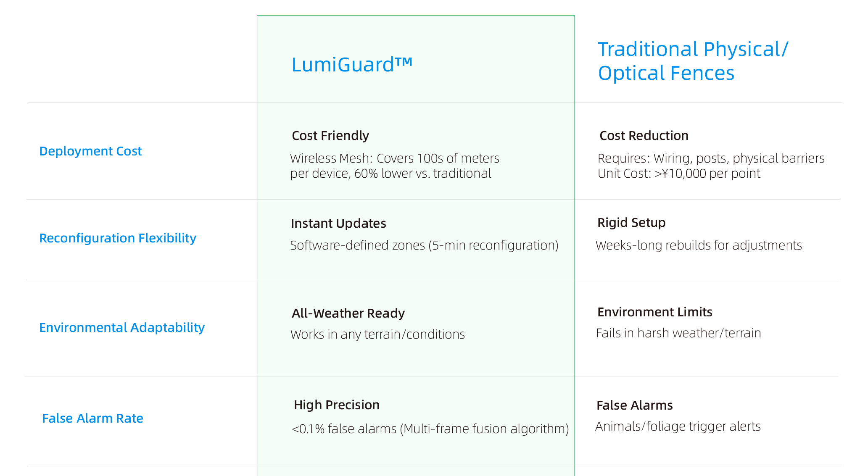868x476 pixels.
Task: Click the High Precision title
Action: 337,405
